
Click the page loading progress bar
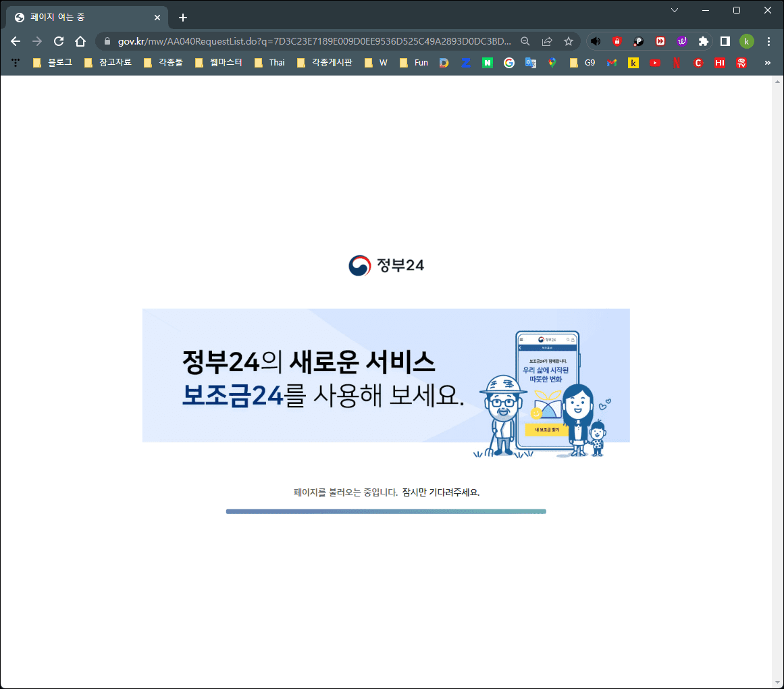386,511
